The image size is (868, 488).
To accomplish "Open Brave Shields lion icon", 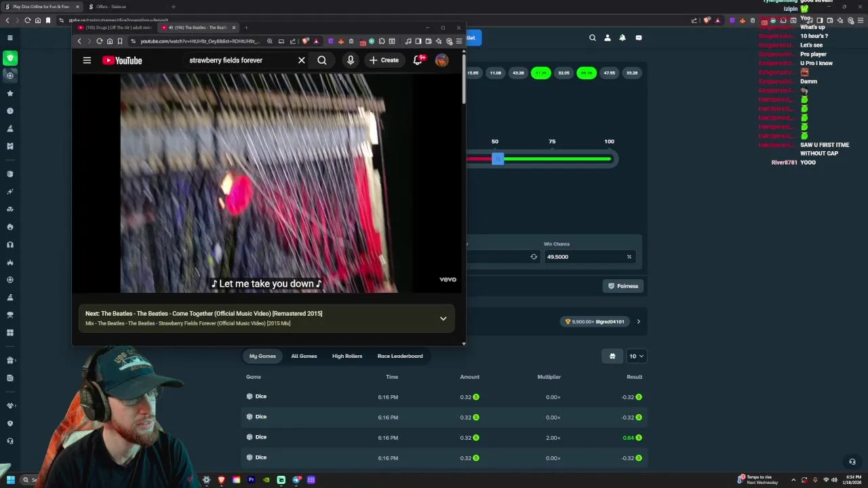I will coord(306,41).
